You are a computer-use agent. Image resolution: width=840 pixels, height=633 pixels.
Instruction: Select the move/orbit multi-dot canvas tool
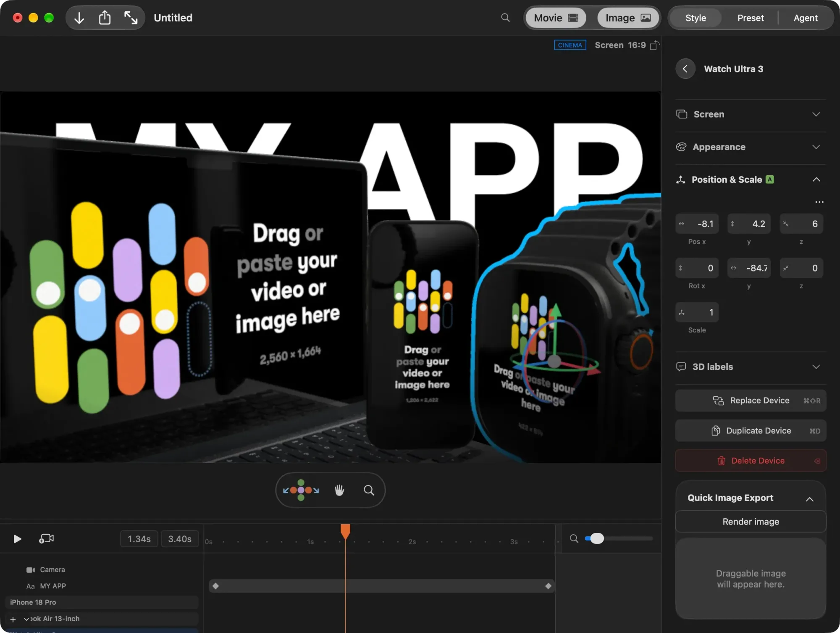coord(301,490)
